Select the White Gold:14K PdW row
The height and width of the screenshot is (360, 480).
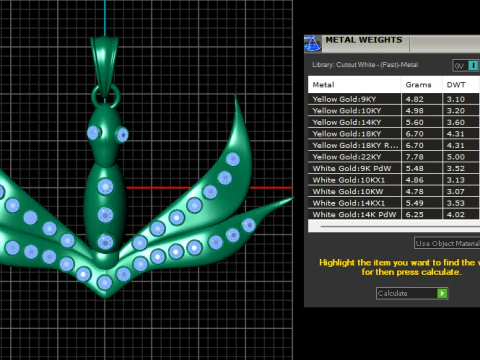click(x=394, y=214)
